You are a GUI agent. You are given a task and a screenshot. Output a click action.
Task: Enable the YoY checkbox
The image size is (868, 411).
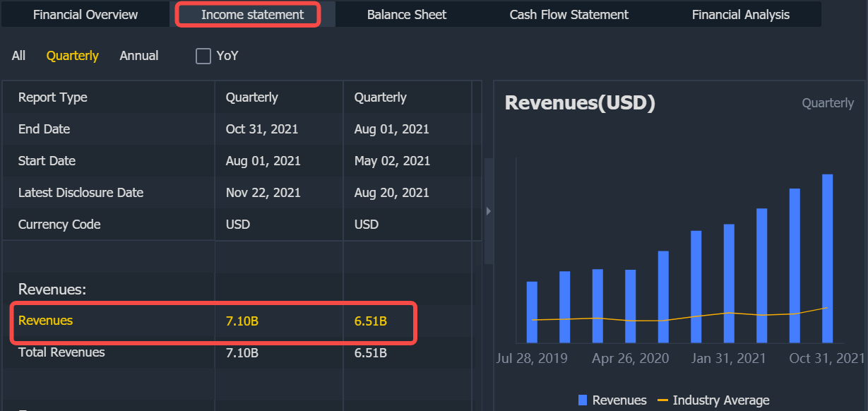(203, 56)
